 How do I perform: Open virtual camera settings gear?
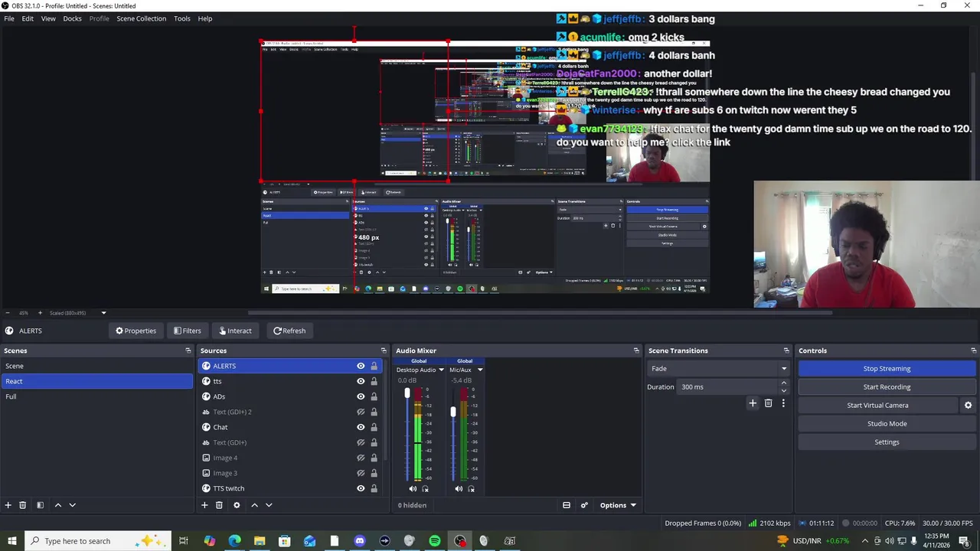968,406
